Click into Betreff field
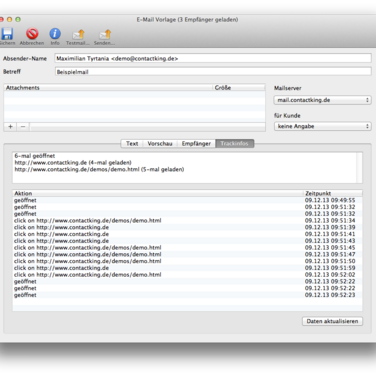 coord(213,72)
